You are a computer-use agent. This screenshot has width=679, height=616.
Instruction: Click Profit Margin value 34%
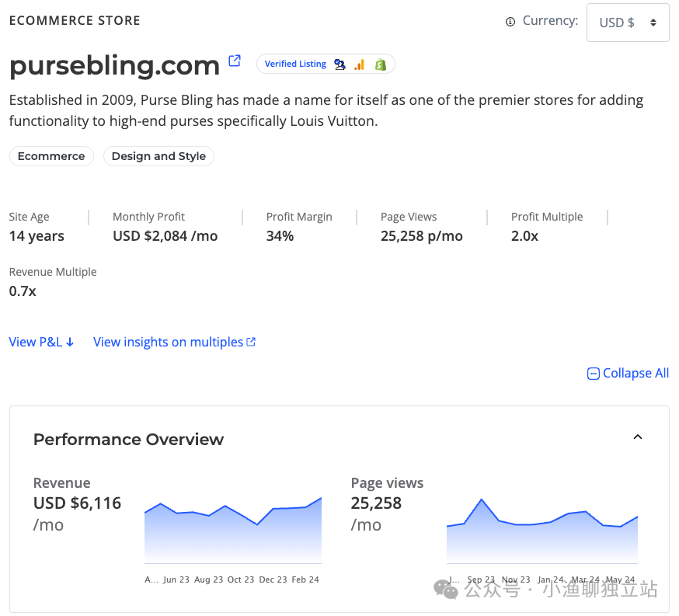(280, 236)
